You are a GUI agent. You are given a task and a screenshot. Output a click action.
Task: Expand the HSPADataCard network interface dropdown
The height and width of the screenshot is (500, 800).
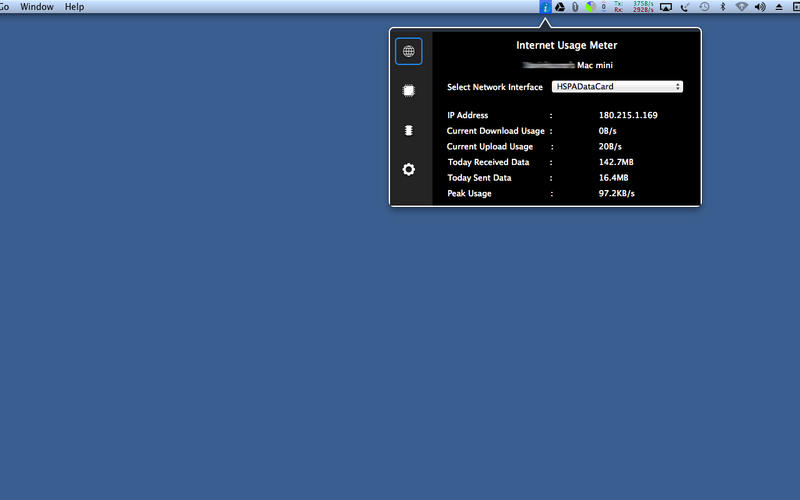[617, 87]
